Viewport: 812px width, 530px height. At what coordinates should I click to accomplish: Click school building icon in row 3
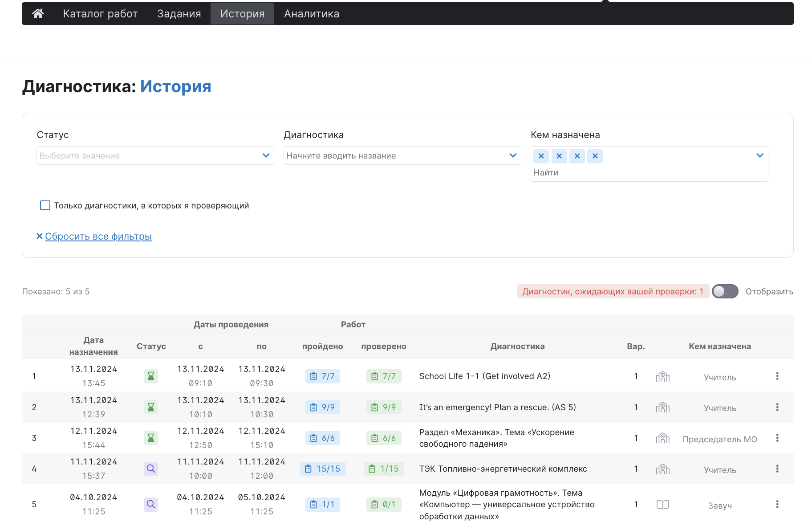coord(662,438)
